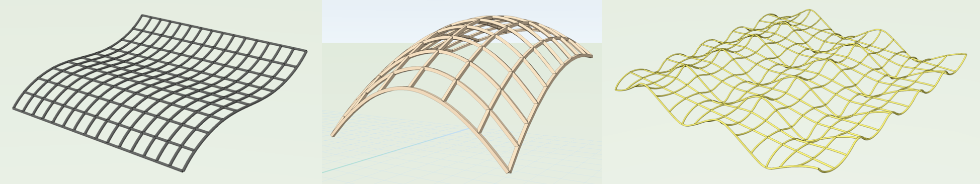Click the far right end of wooden arch

pyautogui.click(x=589, y=57)
